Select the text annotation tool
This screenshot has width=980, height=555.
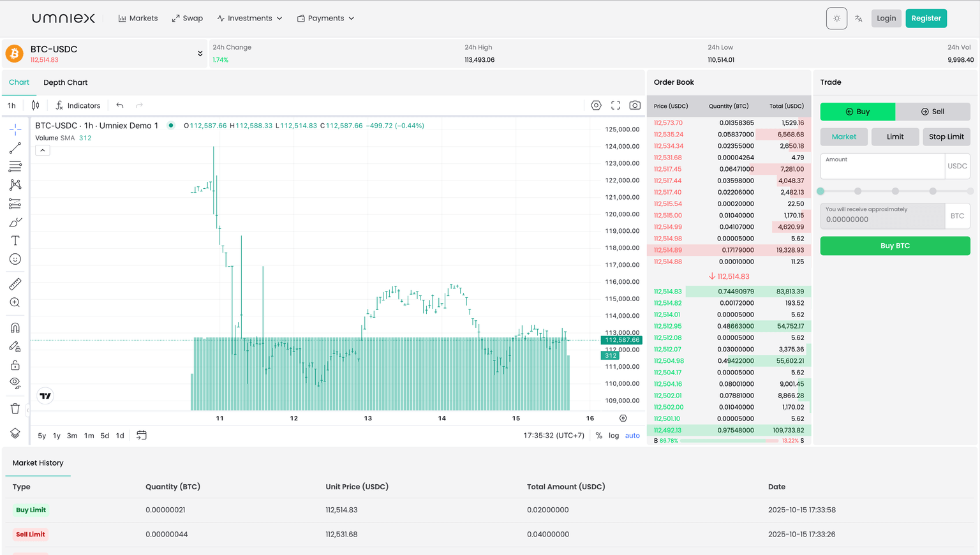pyautogui.click(x=15, y=241)
